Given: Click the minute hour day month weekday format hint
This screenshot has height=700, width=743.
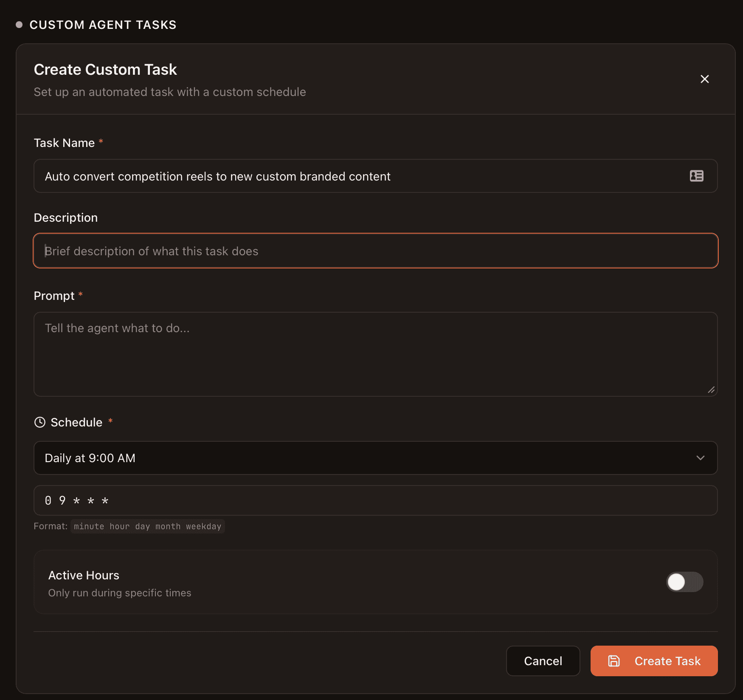Looking at the screenshot, I should point(147,526).
